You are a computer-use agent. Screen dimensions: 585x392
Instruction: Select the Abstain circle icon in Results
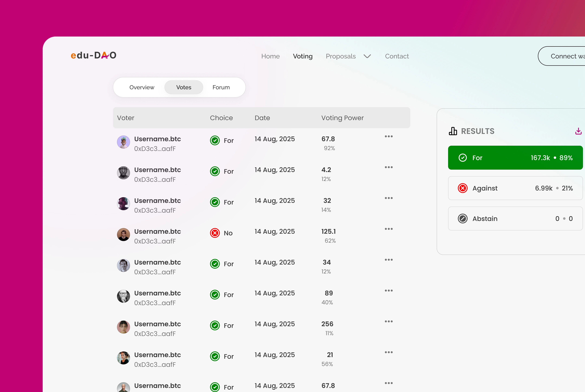463,218
